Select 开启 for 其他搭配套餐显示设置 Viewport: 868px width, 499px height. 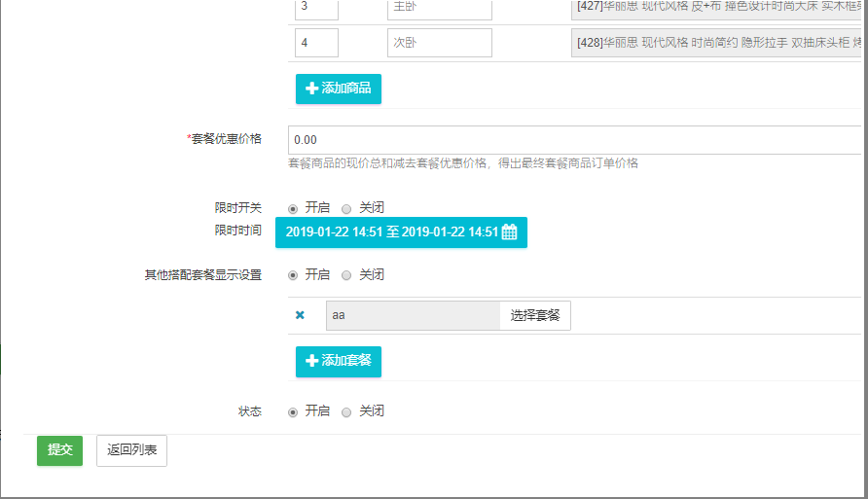tap(293, 275)
